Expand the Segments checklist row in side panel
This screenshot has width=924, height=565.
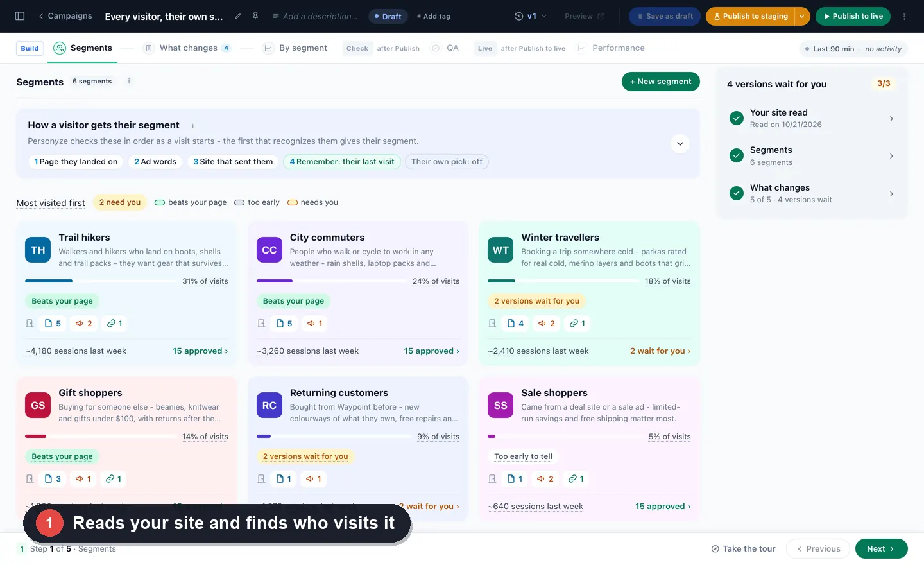[x=812, y=156]
